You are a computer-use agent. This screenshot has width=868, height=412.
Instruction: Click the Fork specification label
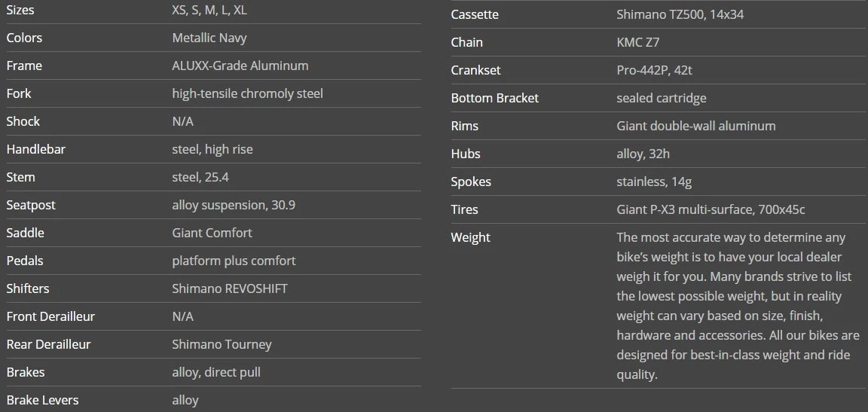coord(19,93)
